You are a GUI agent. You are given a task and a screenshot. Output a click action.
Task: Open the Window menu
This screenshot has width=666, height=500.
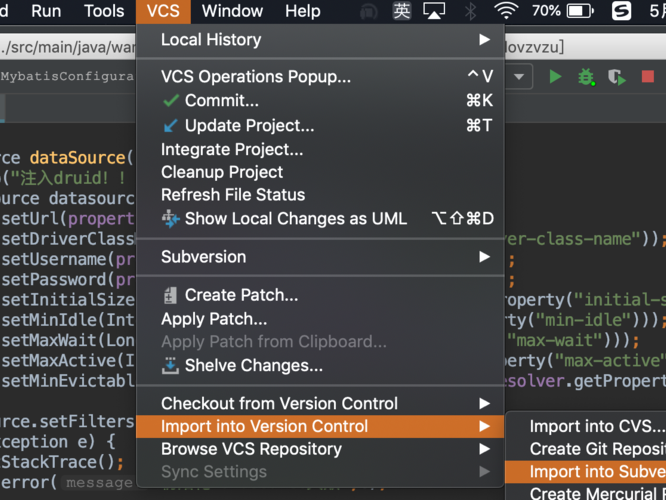click(232, 11)
